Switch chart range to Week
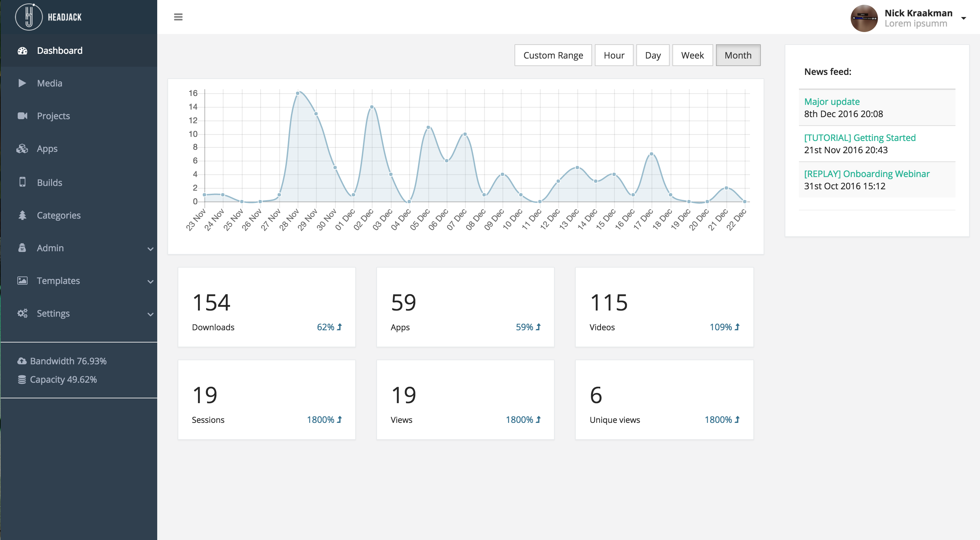The height and width of the screenshot is (540, 980). click(692, 55)
